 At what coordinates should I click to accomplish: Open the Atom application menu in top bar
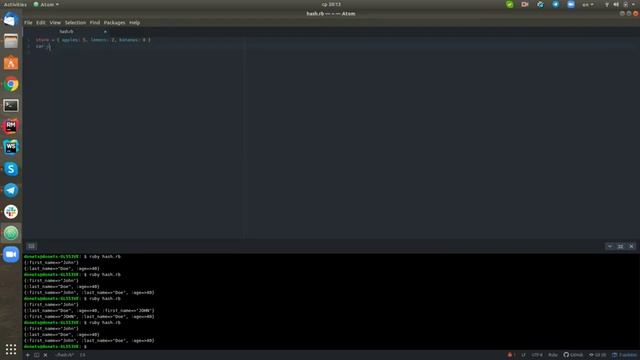[x=46, y=4]
